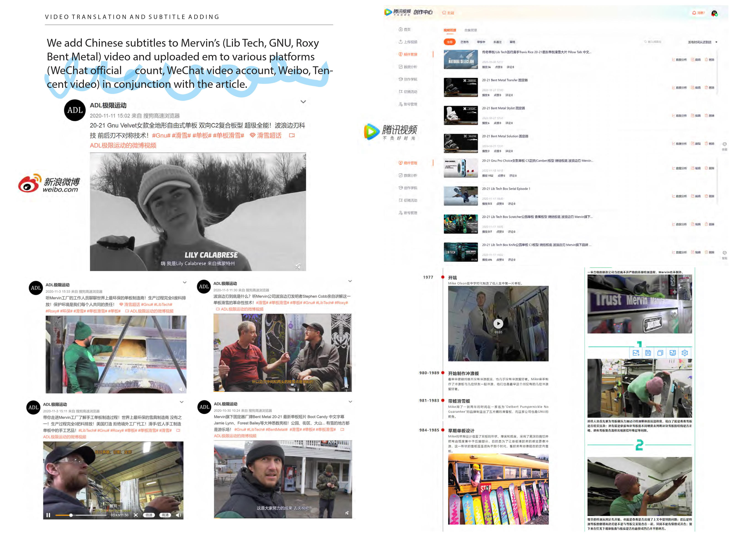This screenshot has width=756, height=535.
Task: Select the 审核中 filter
Action: point(481,42)
